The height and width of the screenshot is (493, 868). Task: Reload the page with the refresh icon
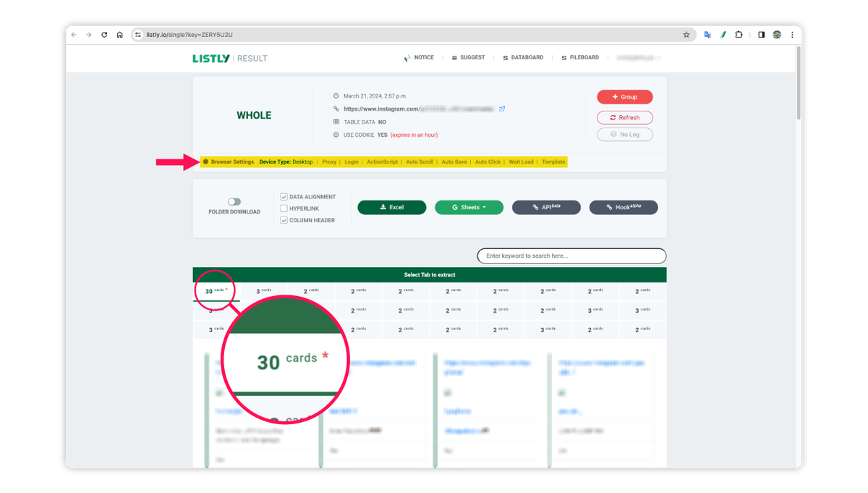tap(104, 35)
